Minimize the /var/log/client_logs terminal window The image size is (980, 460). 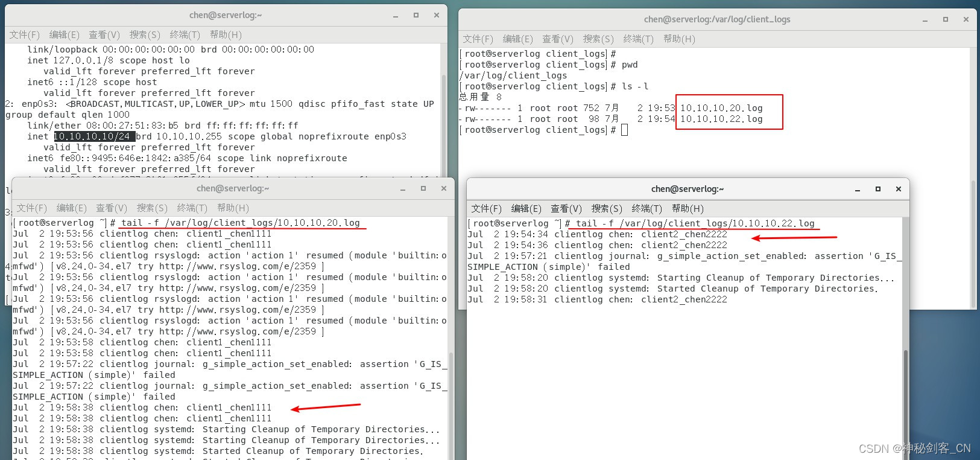coord(925,20)
